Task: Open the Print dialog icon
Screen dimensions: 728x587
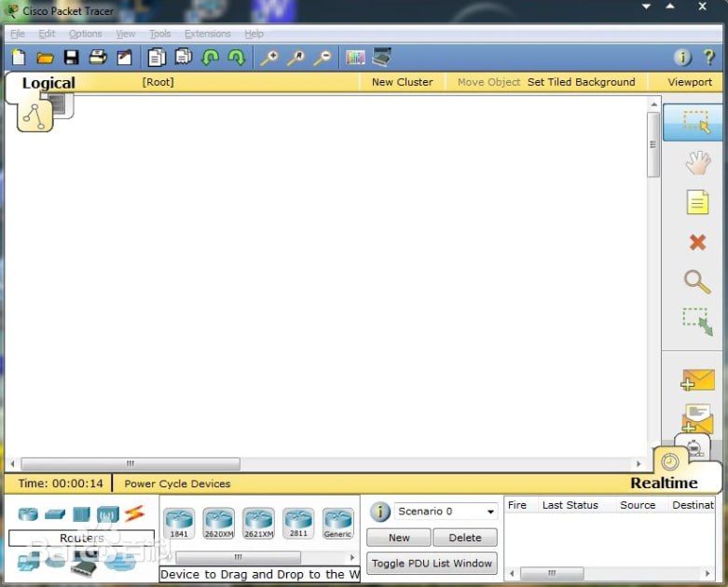Action: [97, 58]
